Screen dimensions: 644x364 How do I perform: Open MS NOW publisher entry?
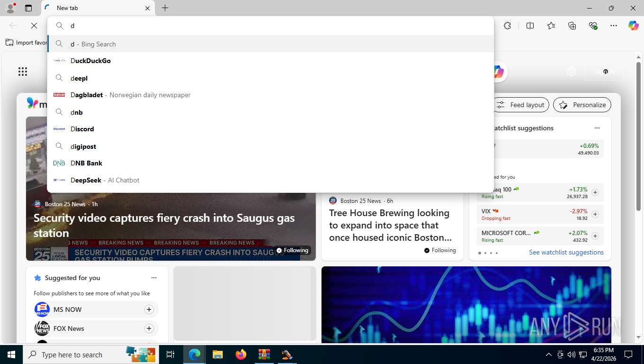[96, 309]
